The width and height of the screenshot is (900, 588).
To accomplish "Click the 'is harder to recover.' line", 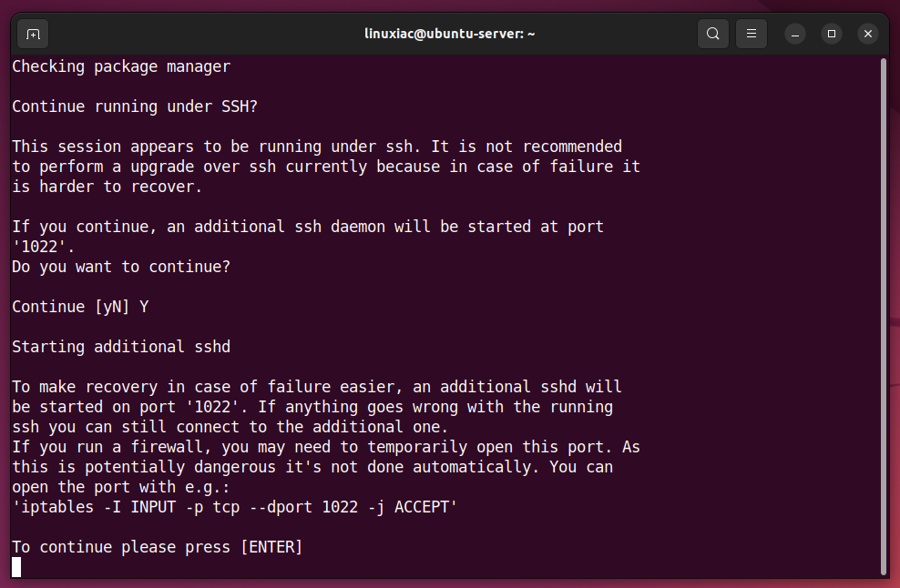I will 107,187.
